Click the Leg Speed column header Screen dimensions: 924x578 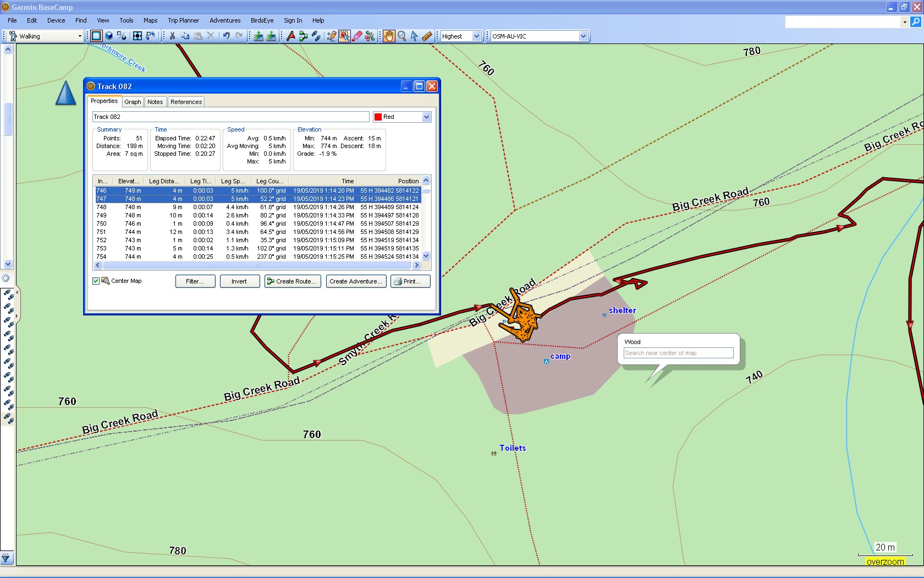click(x=233, y=181)
